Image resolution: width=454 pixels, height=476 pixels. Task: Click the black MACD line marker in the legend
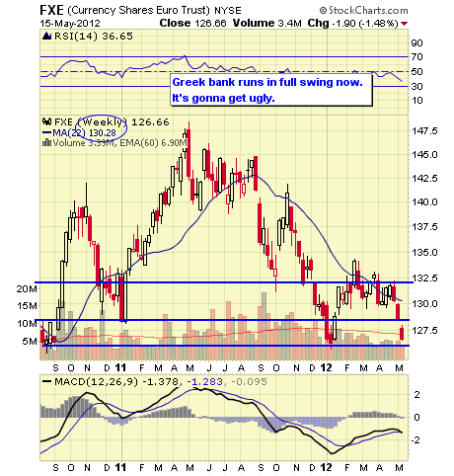pos(47,382)
